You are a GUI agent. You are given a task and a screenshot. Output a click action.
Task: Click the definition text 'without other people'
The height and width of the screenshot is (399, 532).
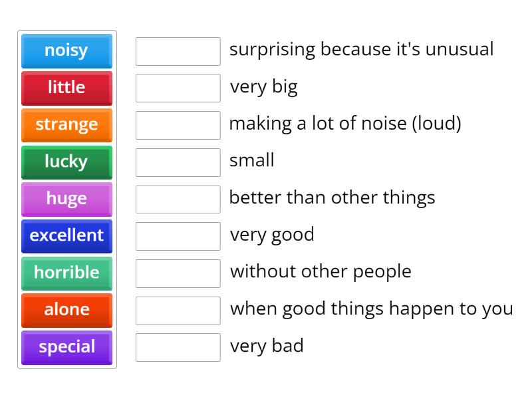(x=321, y=271)
